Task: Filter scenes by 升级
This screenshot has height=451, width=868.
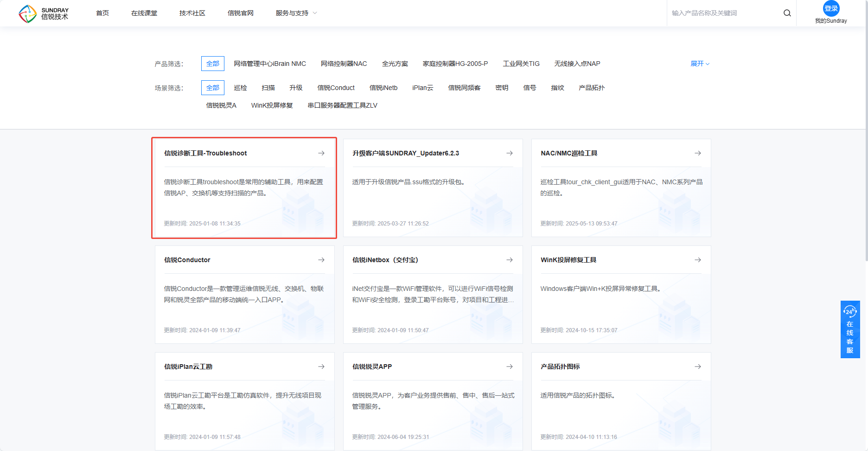Action: pyautogui.click(x=296, y=88)
